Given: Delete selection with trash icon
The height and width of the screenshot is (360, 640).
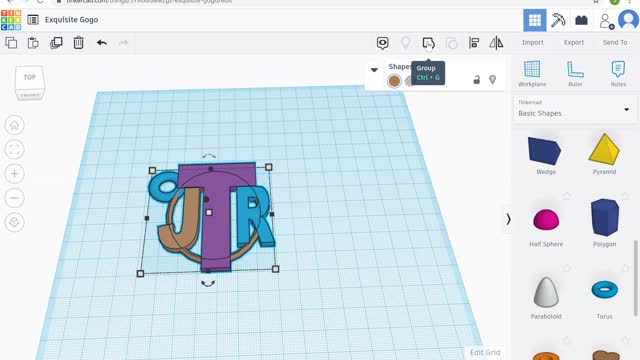Looking at the screenshot, I should click(x=78, y=42).
